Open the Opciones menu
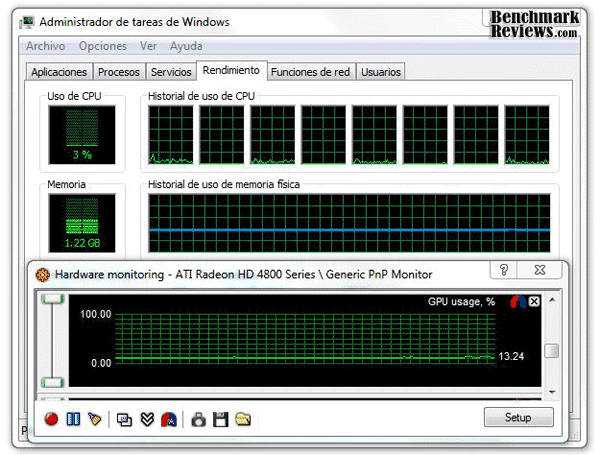600x455 pixels. click(x=103, y=46)
